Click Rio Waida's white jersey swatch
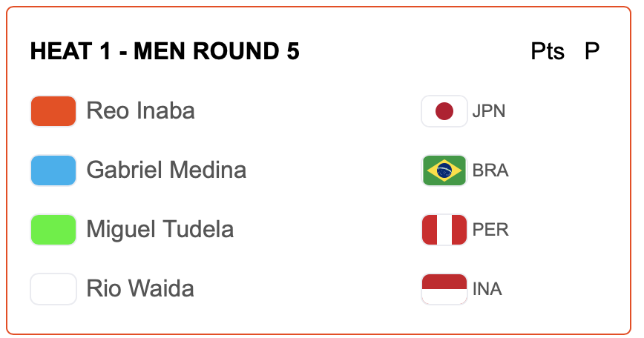 click(x=53, y=289)
